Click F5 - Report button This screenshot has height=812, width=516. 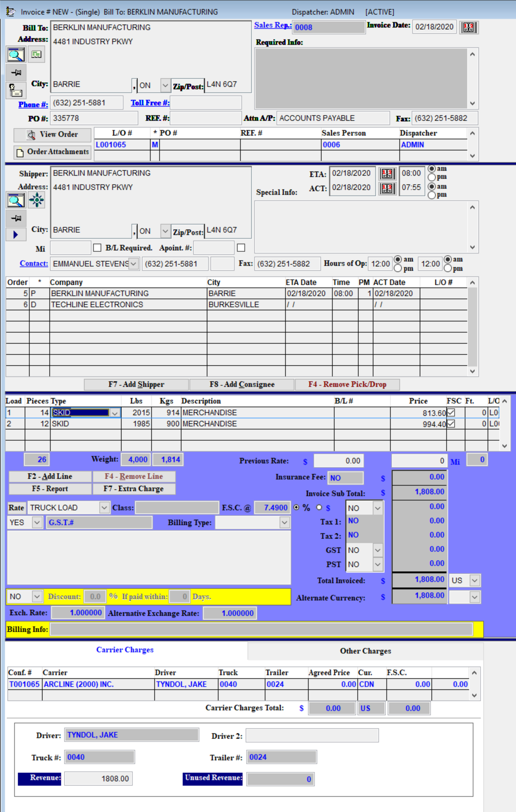(50, 489)
